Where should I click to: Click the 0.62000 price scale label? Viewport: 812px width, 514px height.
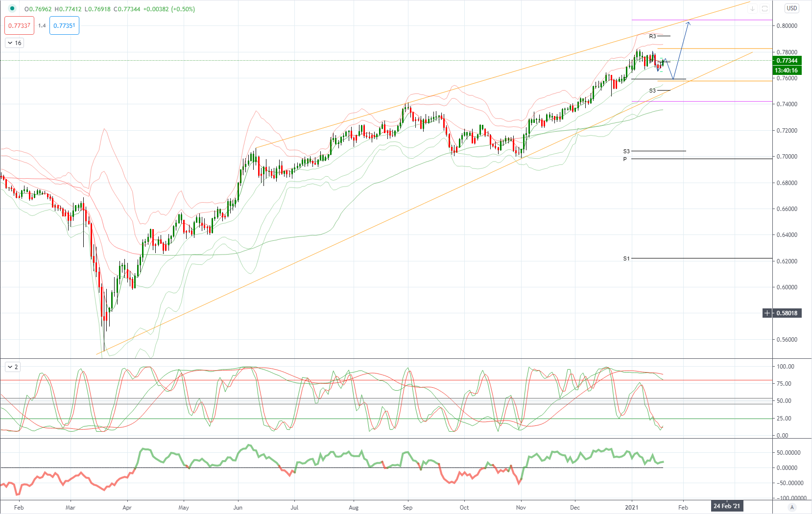(x=787, y=261)
